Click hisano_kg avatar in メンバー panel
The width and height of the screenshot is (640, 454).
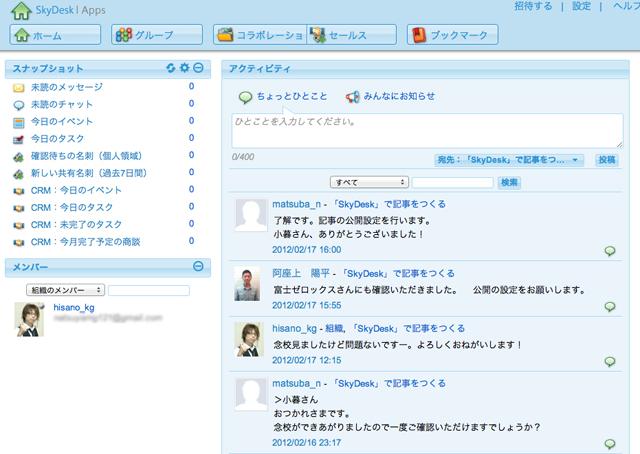29,319
